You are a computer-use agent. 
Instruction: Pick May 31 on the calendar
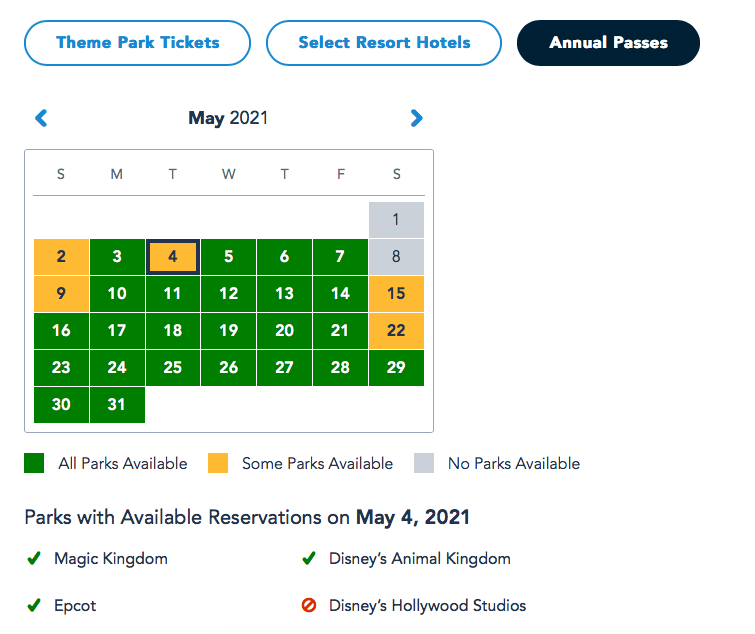(117, 405)
